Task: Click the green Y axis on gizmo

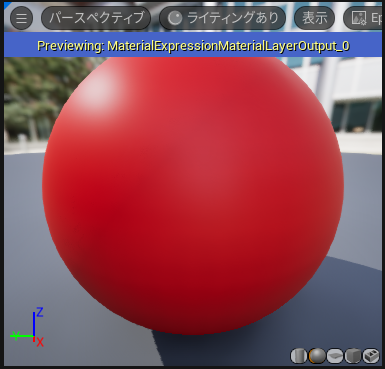Action: [x=22, y=336]
